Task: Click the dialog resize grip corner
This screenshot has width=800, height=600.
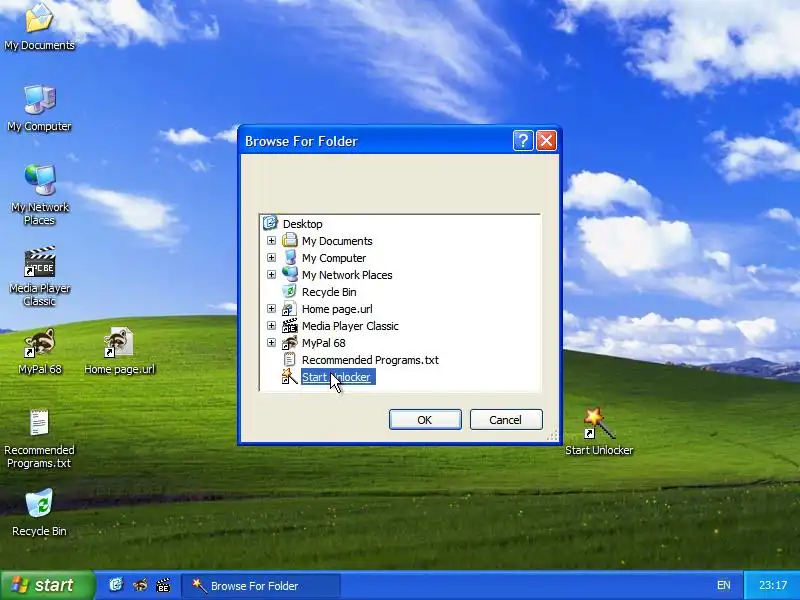Action: tap(553, 435)
